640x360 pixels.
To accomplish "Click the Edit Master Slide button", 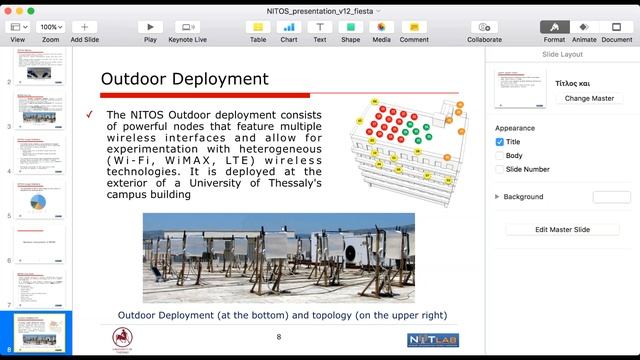I will pyautogui.click(x=562, y=229).
